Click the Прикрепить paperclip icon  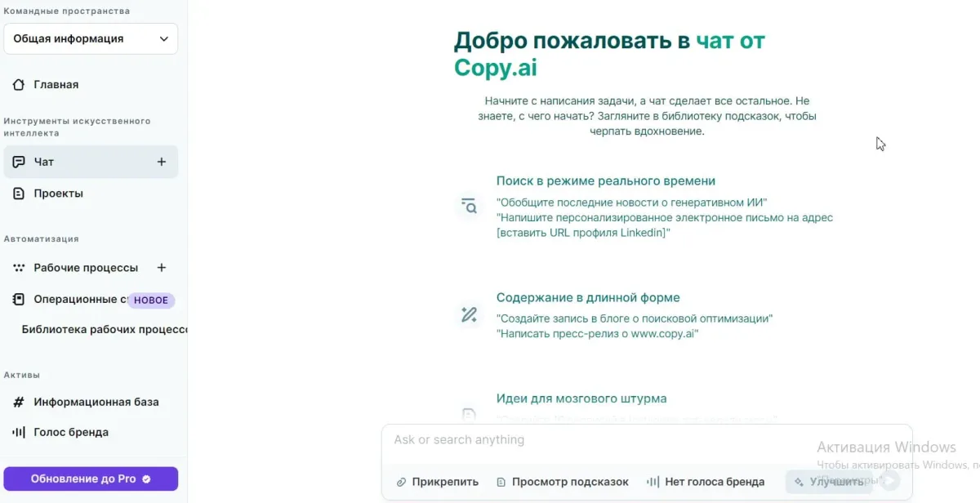pos(399,482)
